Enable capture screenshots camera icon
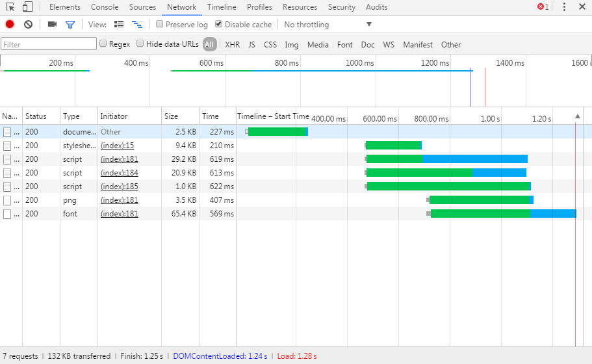 pyautogui.click(x=52, y=24)
